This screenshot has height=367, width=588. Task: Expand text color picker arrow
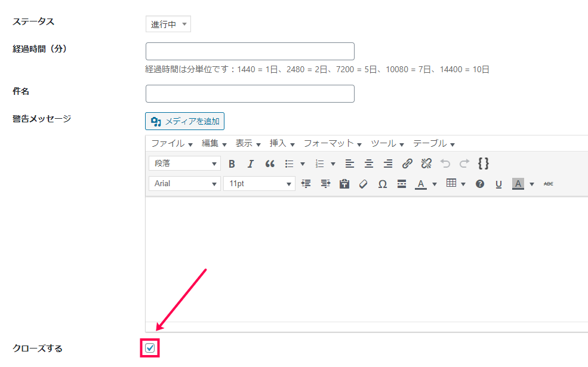(434, 184)
